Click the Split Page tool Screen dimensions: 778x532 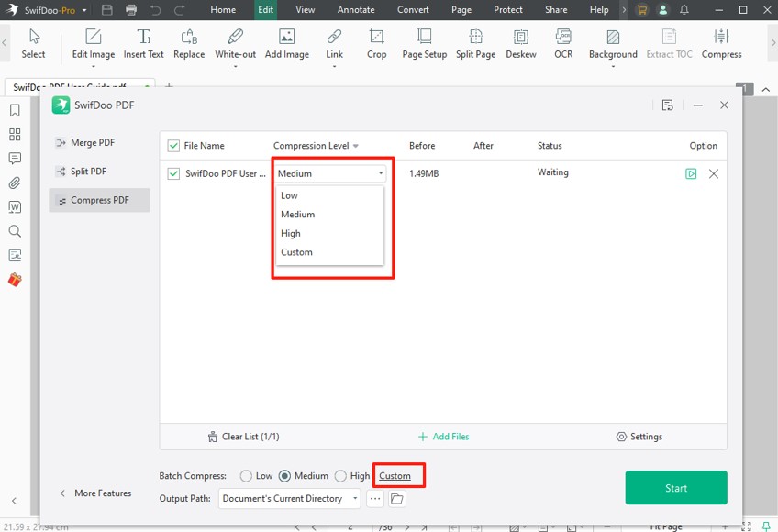pos(476,44)
